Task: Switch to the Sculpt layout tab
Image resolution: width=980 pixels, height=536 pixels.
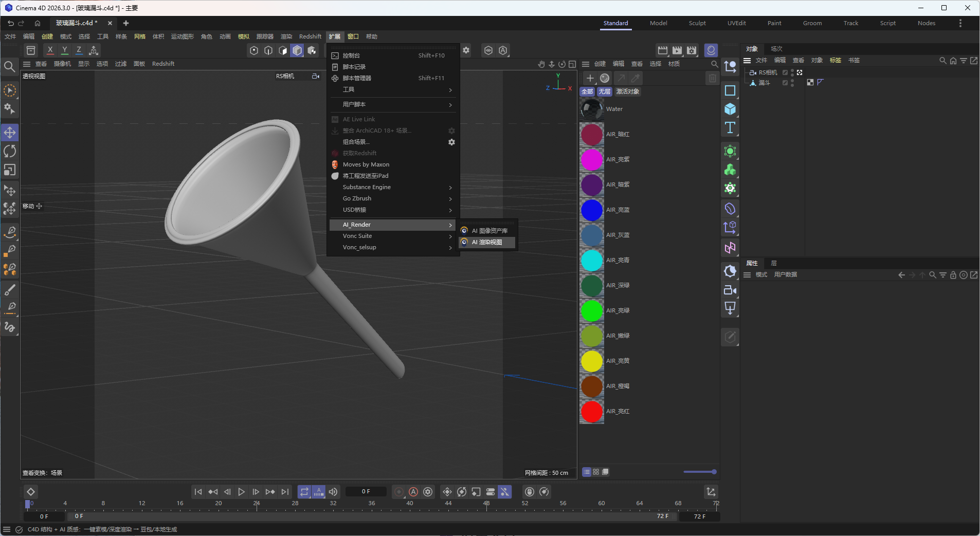Action: [697, 23]
